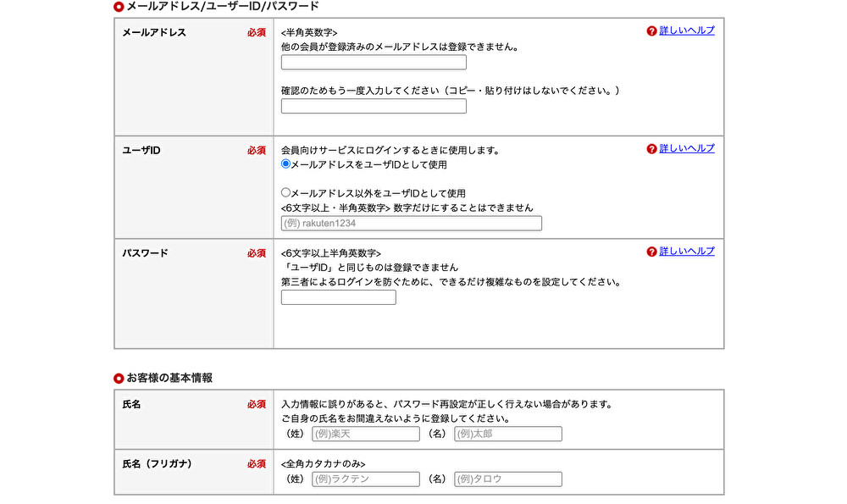Click the question mark icon in the ユーザID row
The height and width of the screenshot is (504, 847).
pos(651,149)
